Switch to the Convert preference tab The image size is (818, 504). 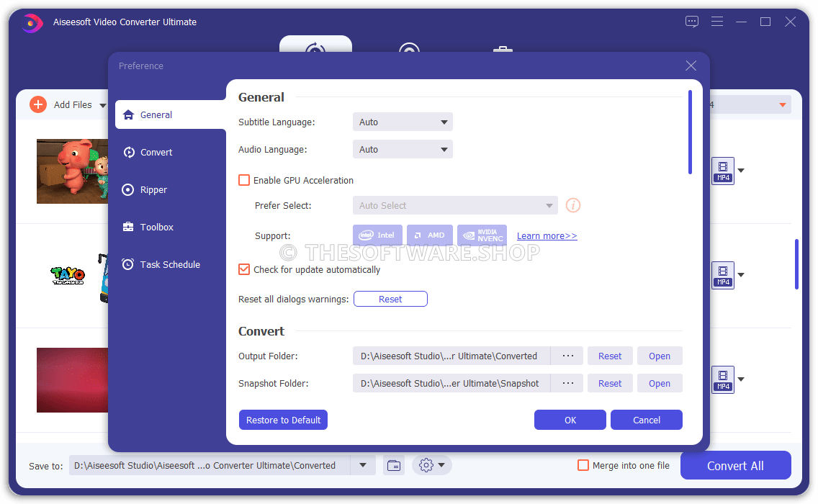(171, 153)
